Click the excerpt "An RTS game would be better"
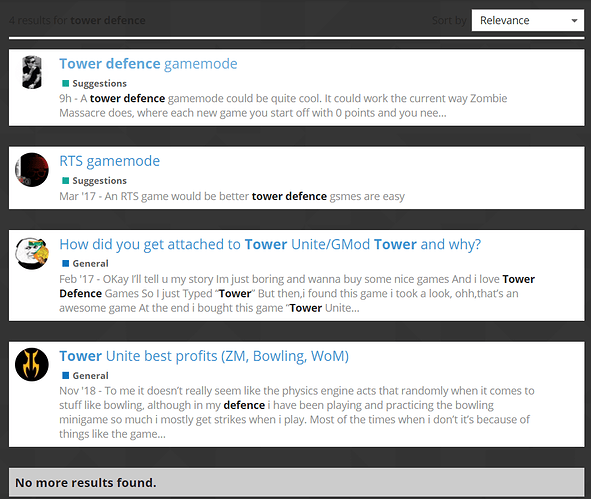Image resolution: width=591 pixels, height=499 pixels. [232, 196]
